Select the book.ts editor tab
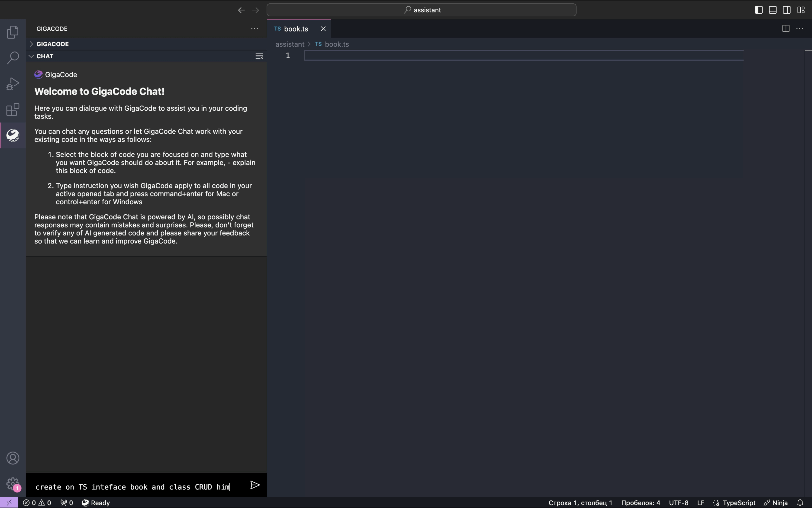812x508 pixels. [299, 29]
